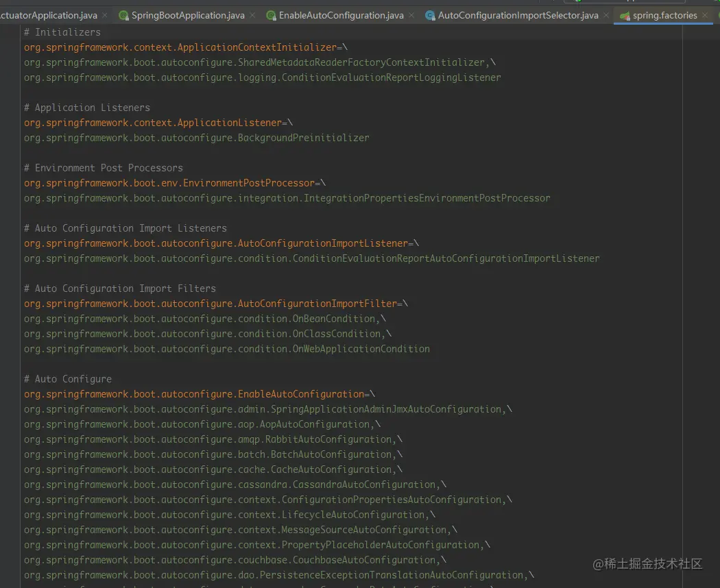Click the AutoConfigurationImportListener key line
The width and height of the screenshot is (720, 588).
[x=221, y=243]
